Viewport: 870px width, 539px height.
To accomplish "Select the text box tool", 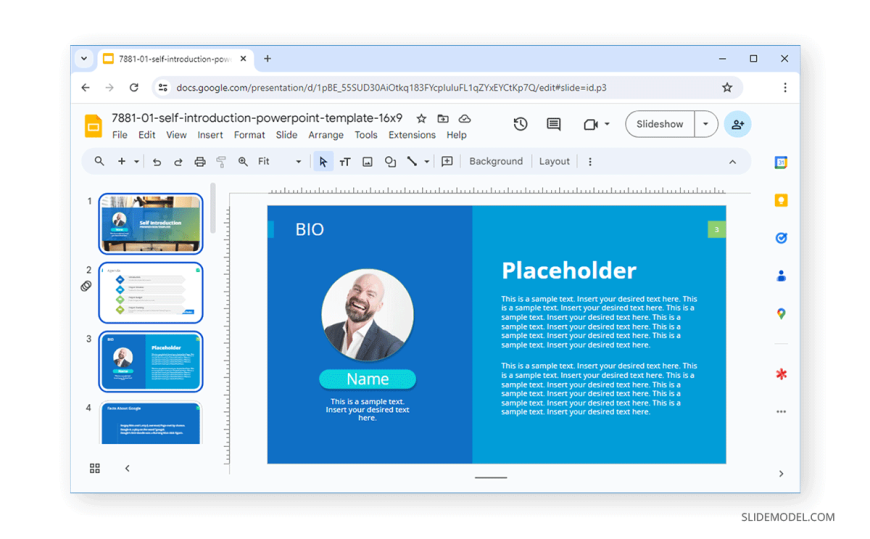I will pyautogui.click(x=345, y=162).
